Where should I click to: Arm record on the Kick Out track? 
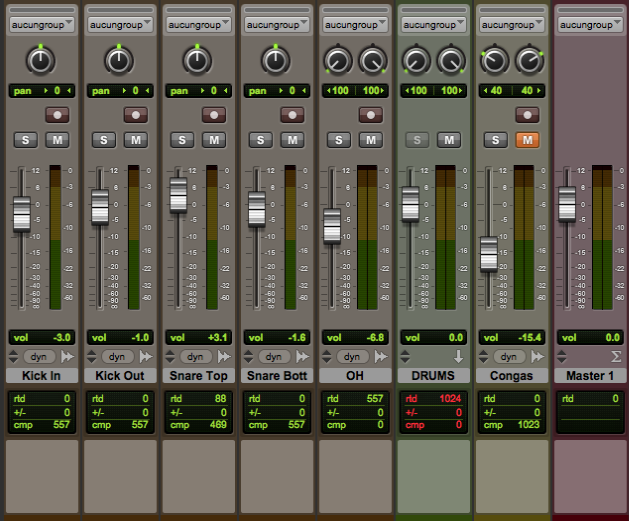(x=136, y=115)
